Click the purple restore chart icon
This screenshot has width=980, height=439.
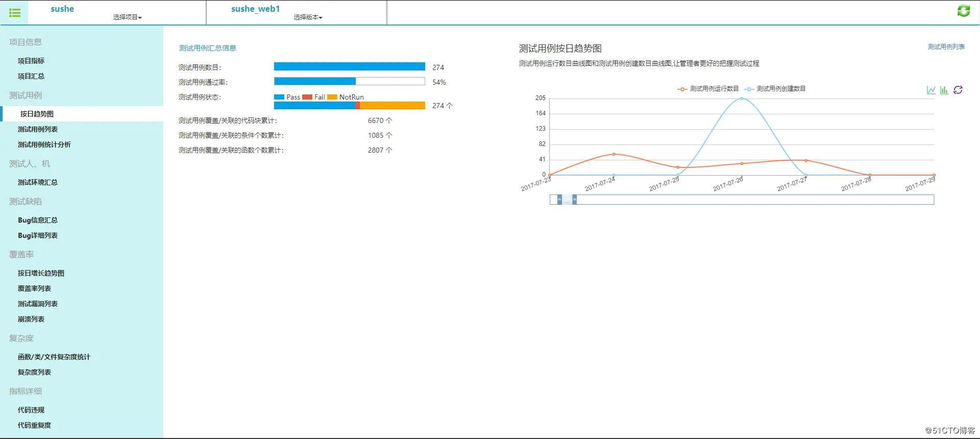point(958,90)
